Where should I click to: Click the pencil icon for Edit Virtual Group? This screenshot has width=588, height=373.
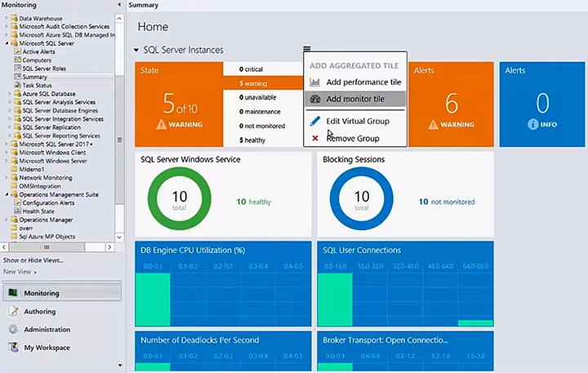pyautogui.click(x=315, y=121)
